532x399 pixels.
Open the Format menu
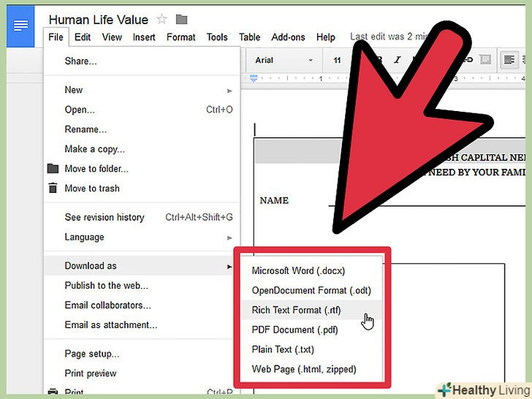tap(180, 37)
